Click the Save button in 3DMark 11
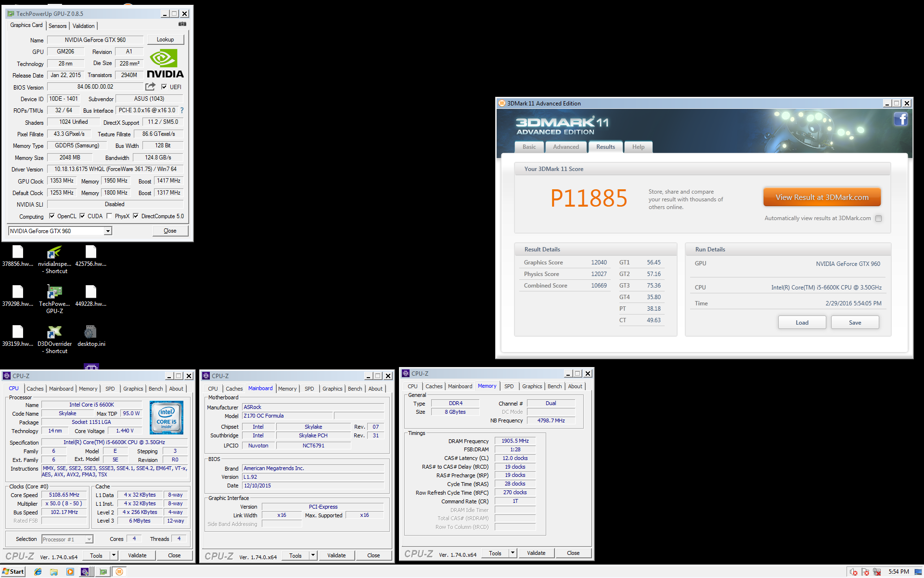Viewport: 924px width, 578px height. tap(855, 323)
